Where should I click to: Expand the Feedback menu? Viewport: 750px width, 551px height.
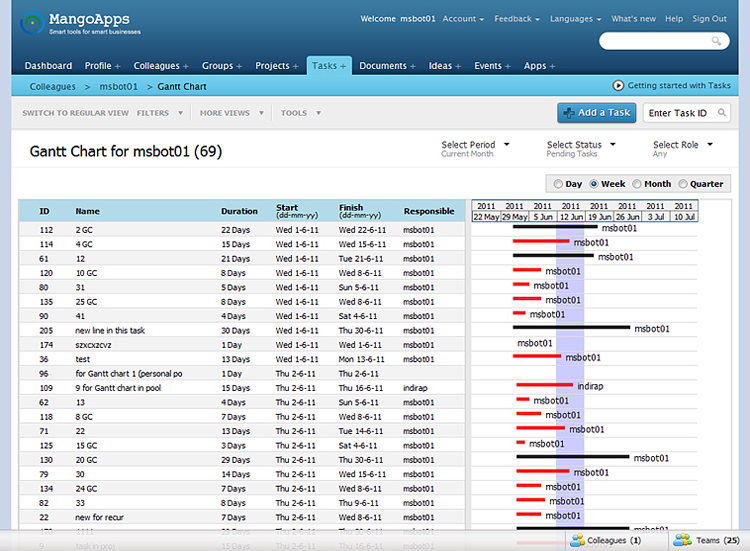517,19
